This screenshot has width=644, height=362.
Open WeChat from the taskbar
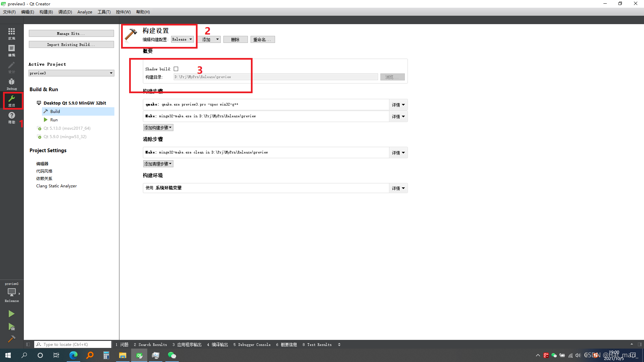[x=172, y=355]
